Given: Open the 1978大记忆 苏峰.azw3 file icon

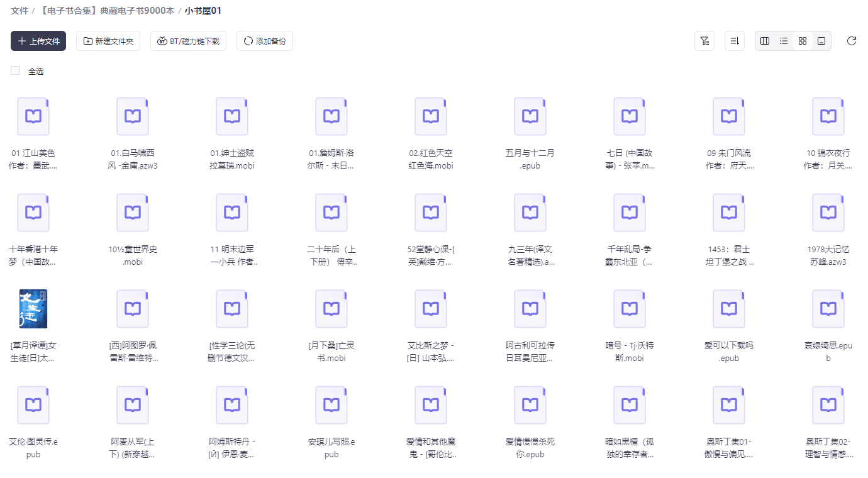Looking at the screenshot, I should pos(828,213).
